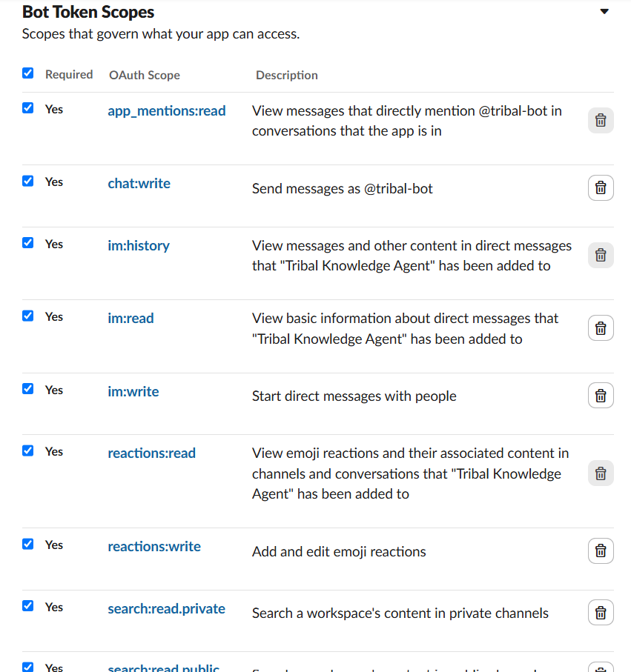Click the OAuth Scope column header
The image size is (631, 672).
pos(145,75)
